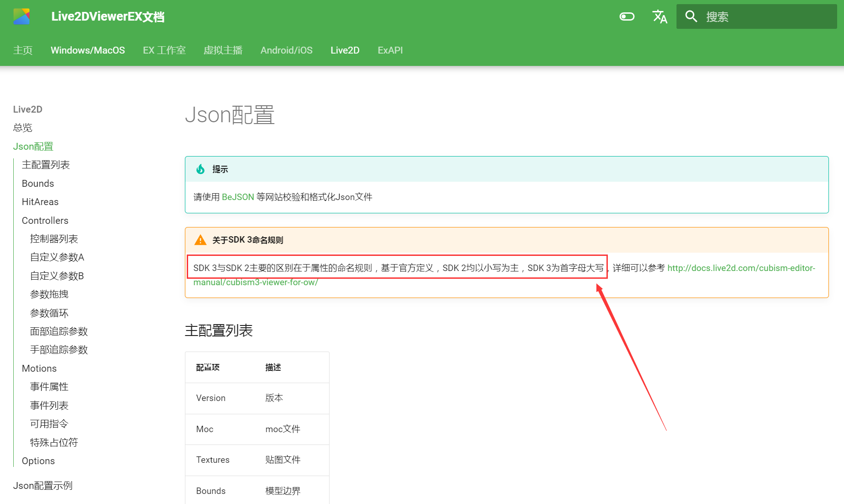Go to the 虚拟主播 tab
Viewport: 844px width, 504px height.
tap(223, 50)
